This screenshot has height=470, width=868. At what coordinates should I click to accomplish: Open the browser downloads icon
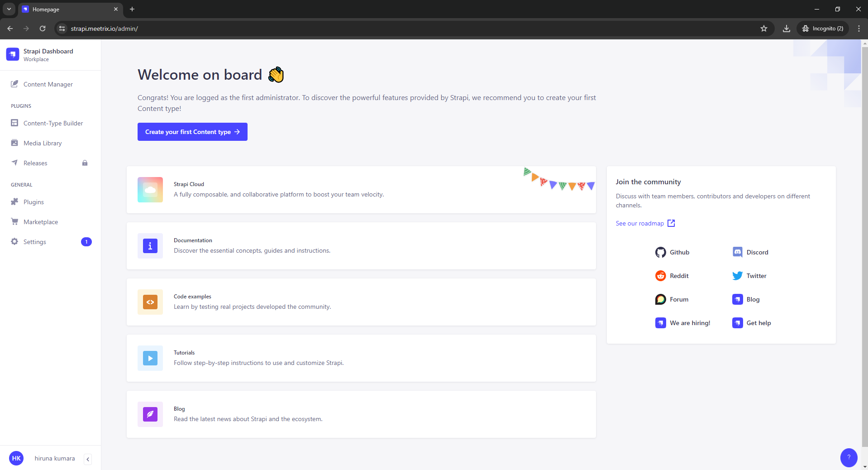tap(787, 29)
